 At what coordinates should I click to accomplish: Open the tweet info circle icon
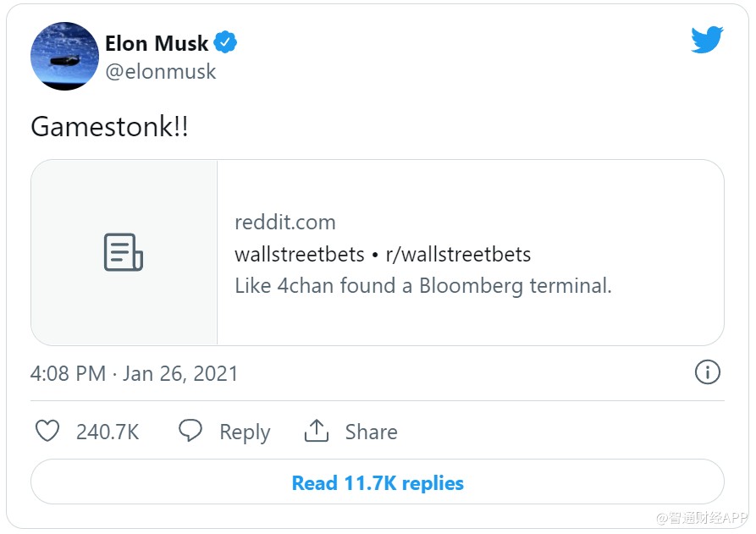[x=707, y=372]
